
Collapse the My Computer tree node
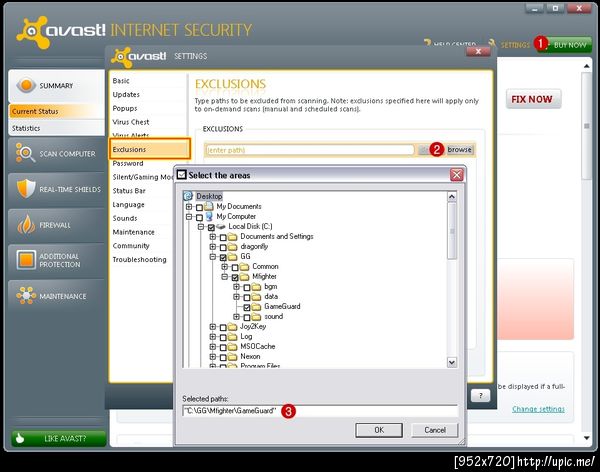tap(189, 217)
